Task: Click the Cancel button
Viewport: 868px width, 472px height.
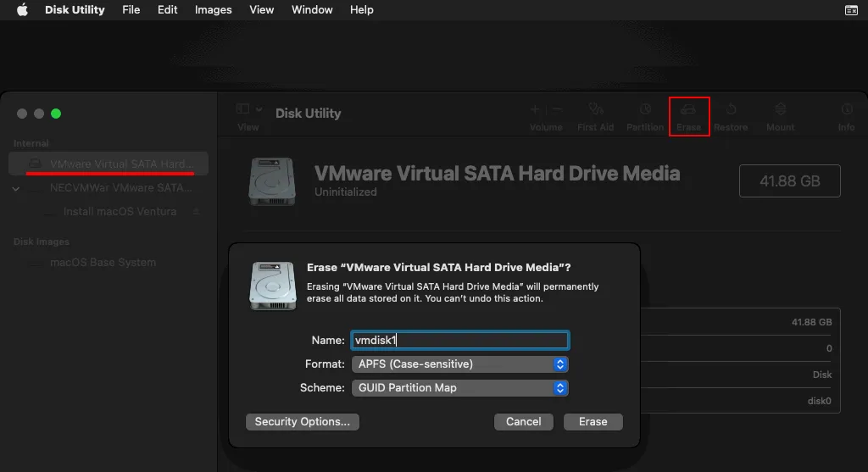Action: pyautogui.click(x=523, y=422)
